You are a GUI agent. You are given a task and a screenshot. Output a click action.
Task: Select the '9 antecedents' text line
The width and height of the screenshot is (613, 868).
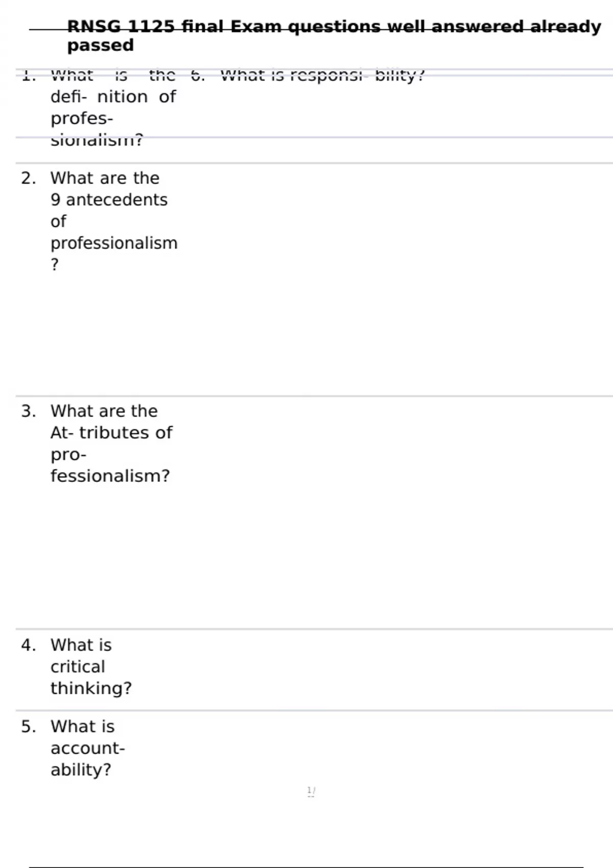coord(109,200)
